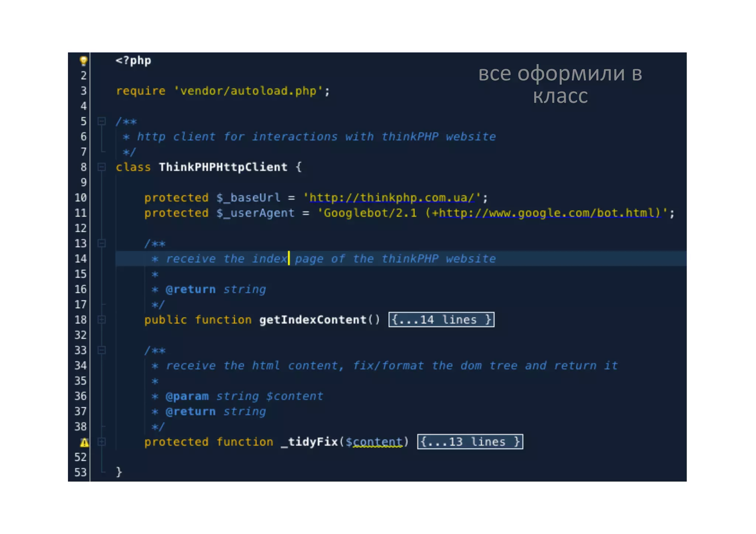
Task: Select the class name ThinkPHPHttpClient
Action: point(223,167)
